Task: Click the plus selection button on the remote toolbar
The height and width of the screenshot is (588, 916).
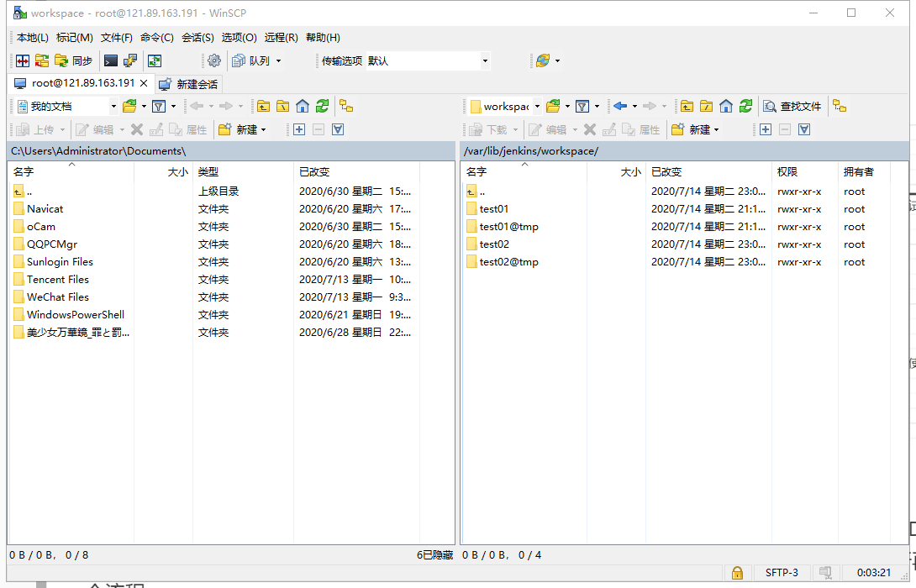Action: point(766,129)
